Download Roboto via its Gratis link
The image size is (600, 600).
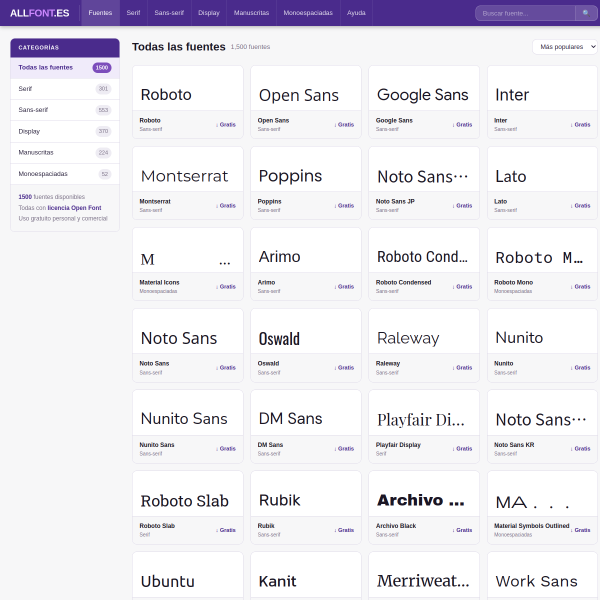coord(226,125)
